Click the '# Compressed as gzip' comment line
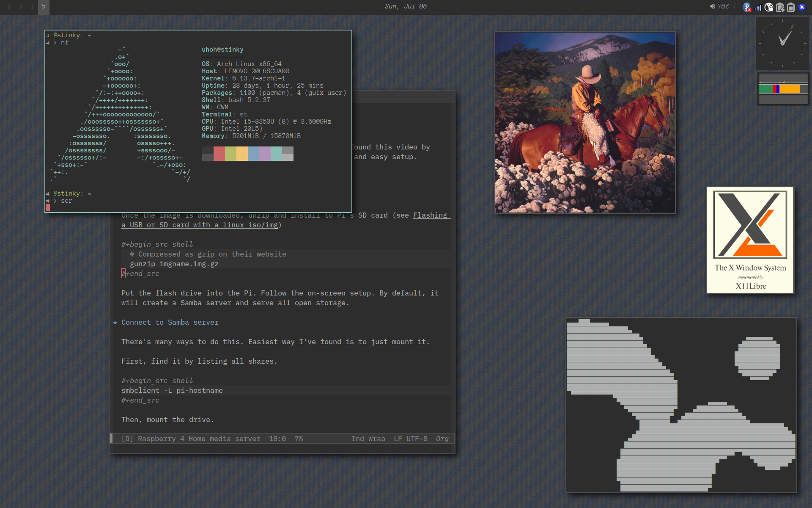The height and width of the screenshot is (508, 812). [208, 254]
